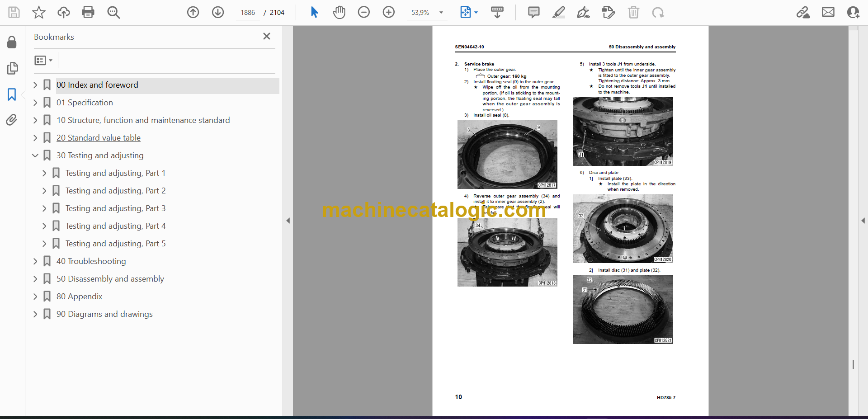868x419 pixels.
Task: Activate the hand pan tool
Action: (x=339, y=12)
